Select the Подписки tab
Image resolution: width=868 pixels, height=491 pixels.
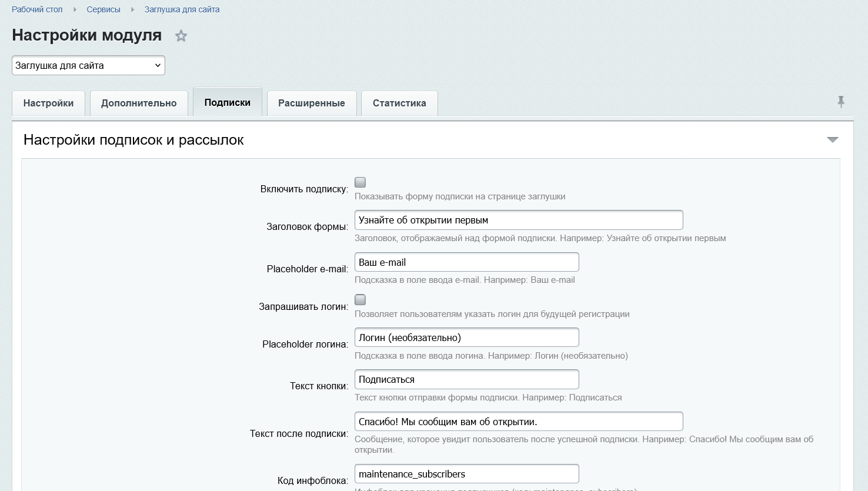point(228,102)
